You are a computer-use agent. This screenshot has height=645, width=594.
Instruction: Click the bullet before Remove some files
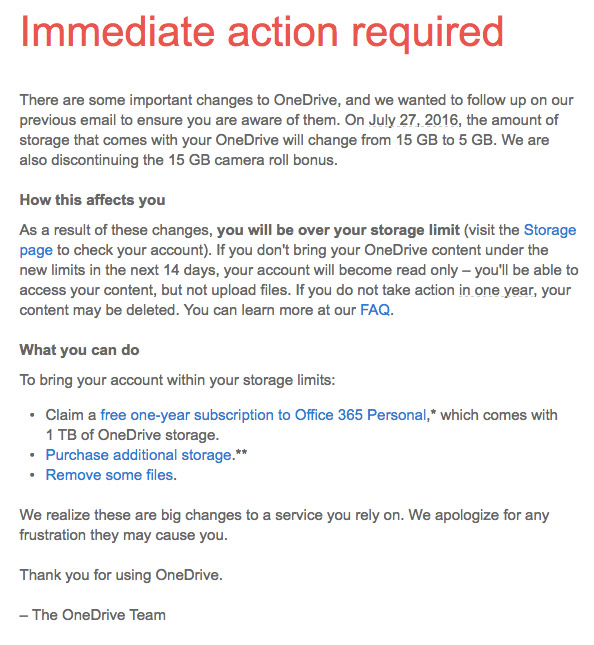(32, 476)
